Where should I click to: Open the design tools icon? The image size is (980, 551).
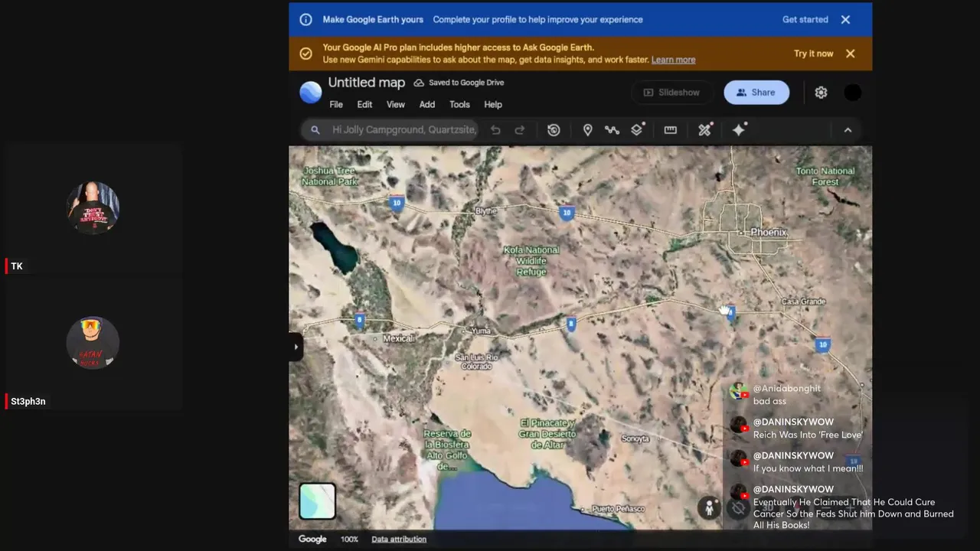point(705,129)
